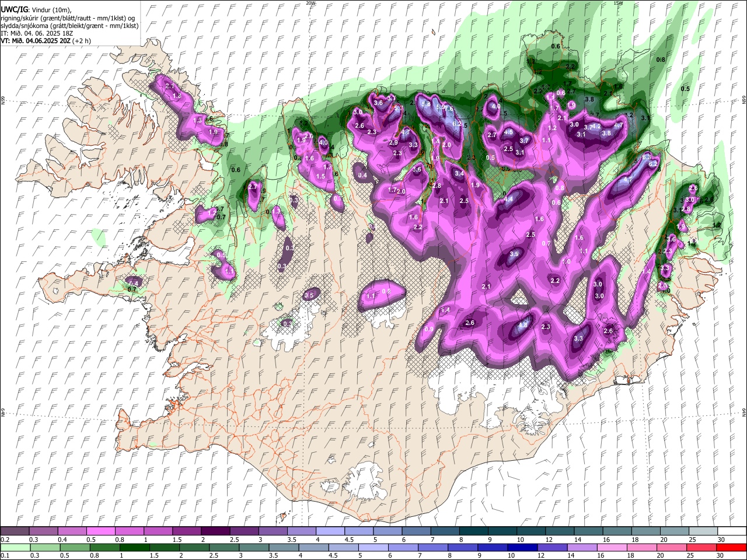747x560 pixels.
Task: Select the crimson 25 rain swatch
Action: click(x=701, y=547)
